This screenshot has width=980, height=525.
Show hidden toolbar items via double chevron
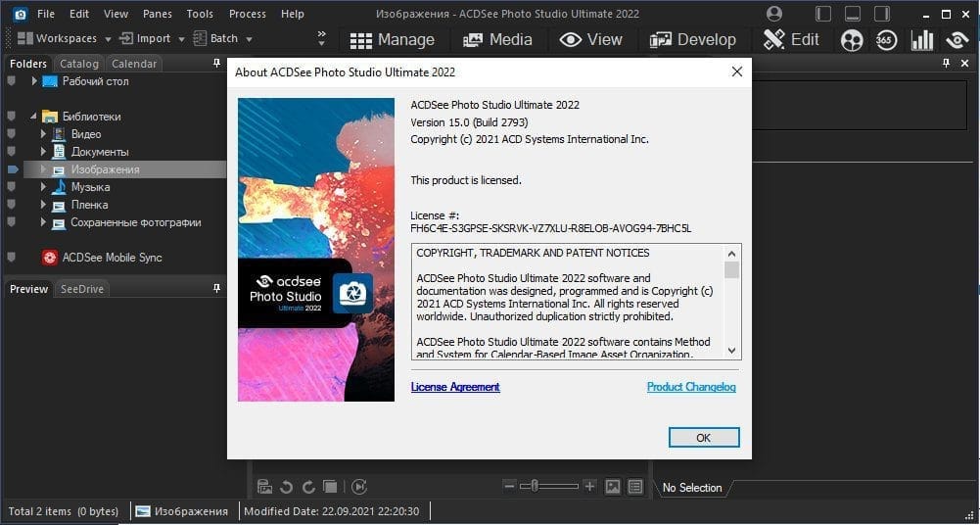(321, 38)
